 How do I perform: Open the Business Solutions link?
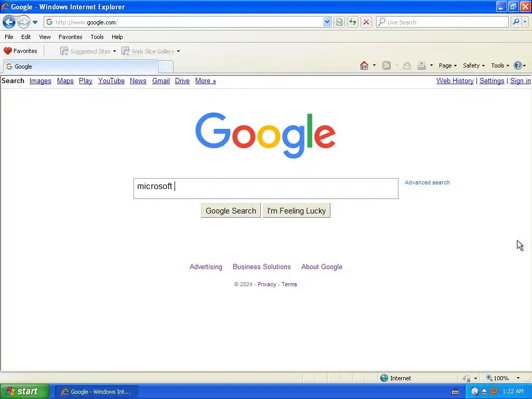coord(262,267)
